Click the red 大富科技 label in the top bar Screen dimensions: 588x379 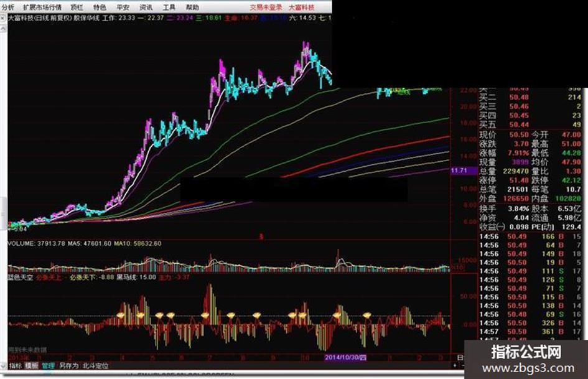coord(302,7)
